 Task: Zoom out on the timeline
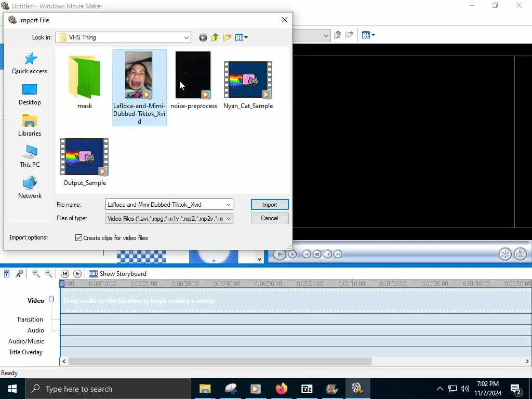[x=48, y=274]
